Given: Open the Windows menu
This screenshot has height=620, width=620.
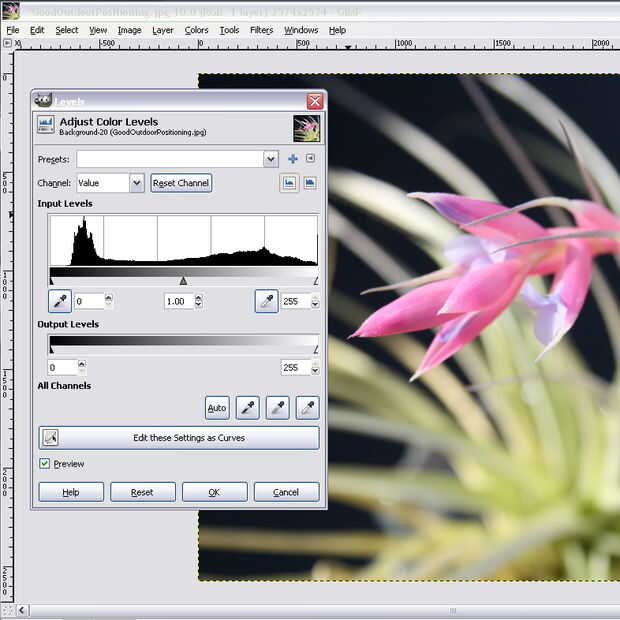Looking at the screenshot, I should tap(301, 30).
